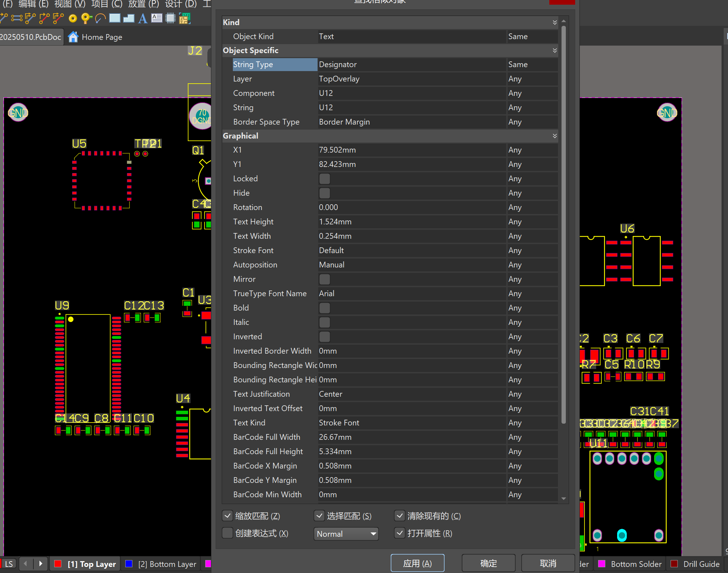
Task: Select the Place Component chip icon
Action: (170, 18)
